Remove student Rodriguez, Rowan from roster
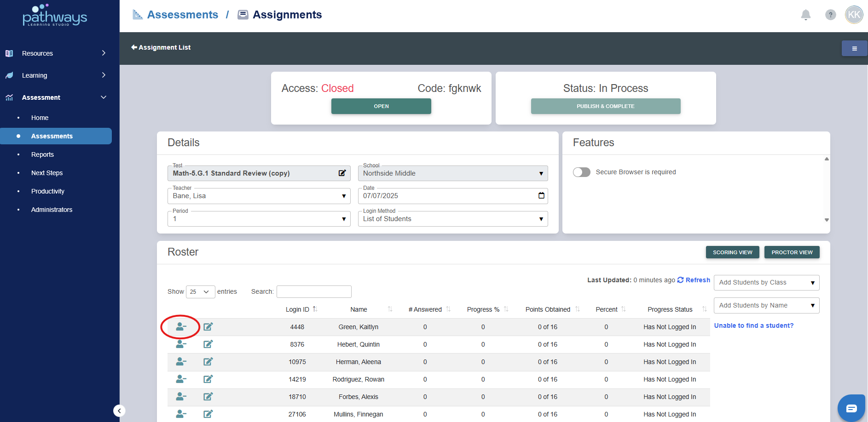The width and height of the screenshot is (868, 422). coord(181,379)
